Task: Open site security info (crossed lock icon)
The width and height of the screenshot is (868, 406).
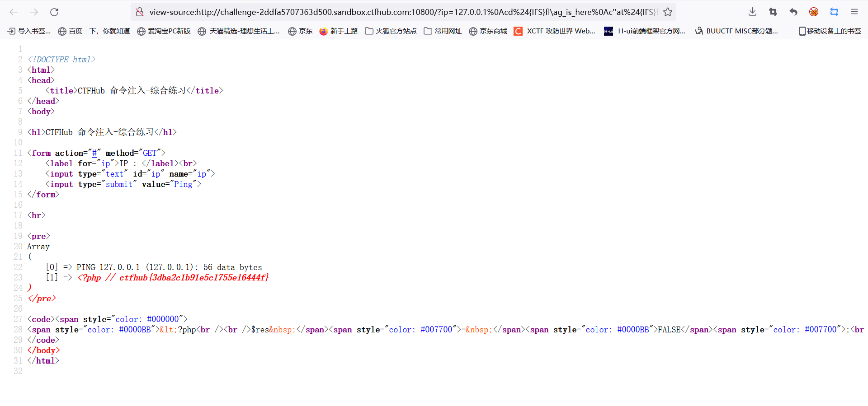Action: pos(140,12)
